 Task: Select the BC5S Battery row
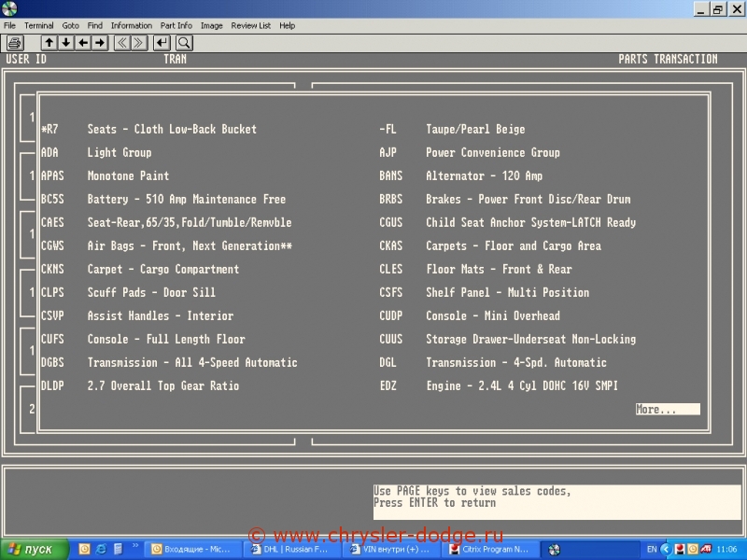tap(163, 199)
